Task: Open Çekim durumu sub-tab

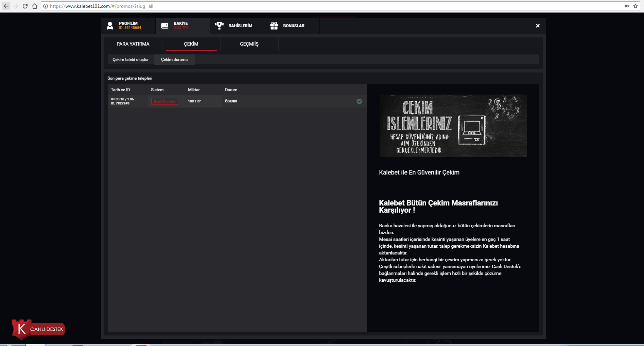Action: tap(174, 60)
